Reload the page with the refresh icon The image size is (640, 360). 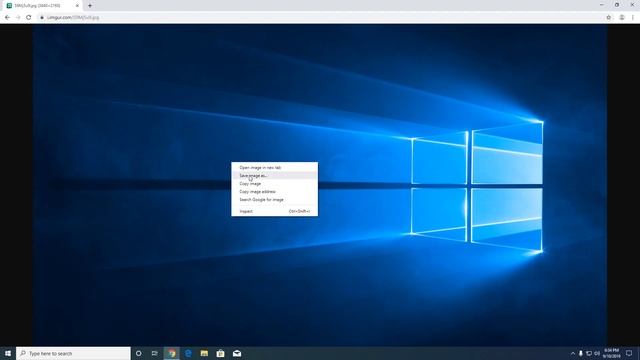point(29,18)
